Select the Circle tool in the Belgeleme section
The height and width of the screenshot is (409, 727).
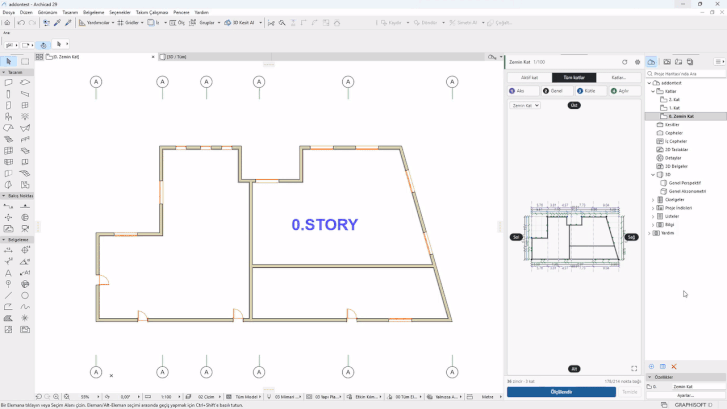coord(25,295)
